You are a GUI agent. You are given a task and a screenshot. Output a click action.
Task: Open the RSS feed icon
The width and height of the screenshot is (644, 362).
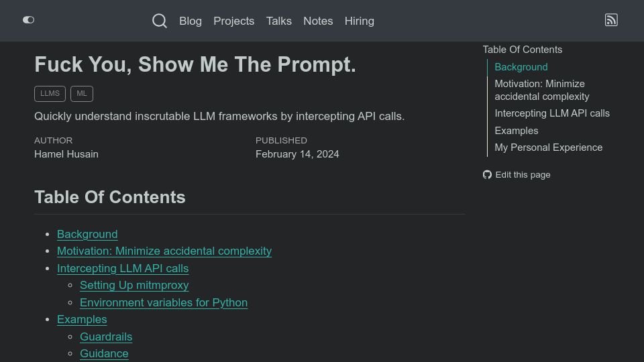[x=611, y=19]
